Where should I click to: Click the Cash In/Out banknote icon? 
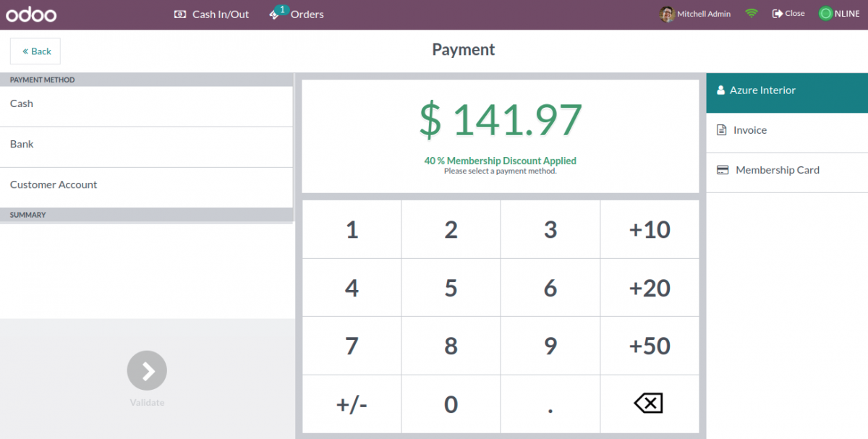[x=180, y=14]
